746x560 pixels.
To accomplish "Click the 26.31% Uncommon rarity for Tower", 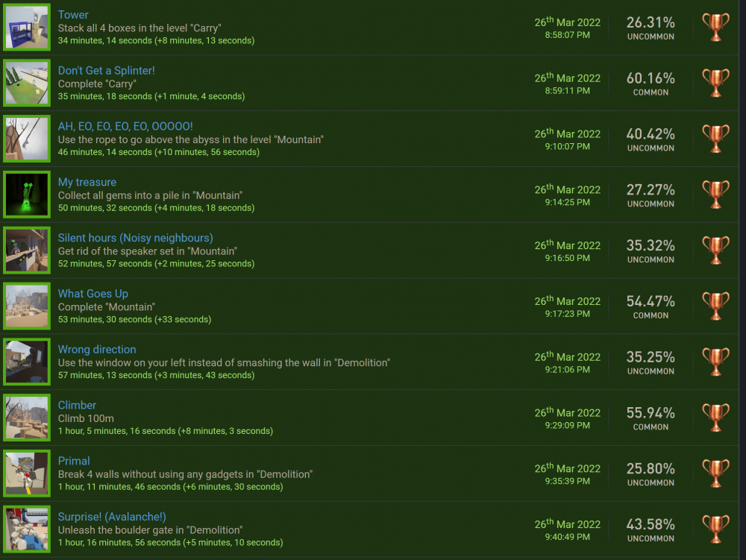I will 651,28.
